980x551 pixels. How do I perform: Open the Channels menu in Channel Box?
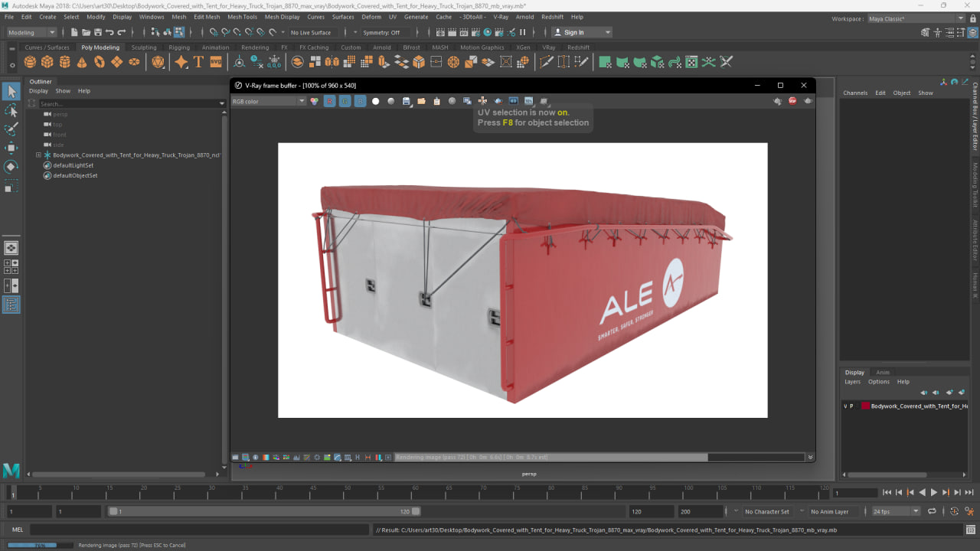tap(855, 93)
